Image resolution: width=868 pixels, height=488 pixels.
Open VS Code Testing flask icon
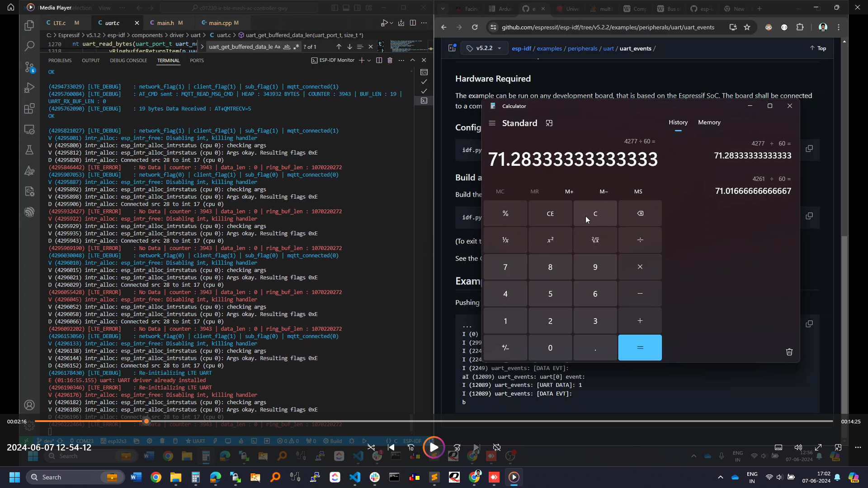(x=29, y=150)
